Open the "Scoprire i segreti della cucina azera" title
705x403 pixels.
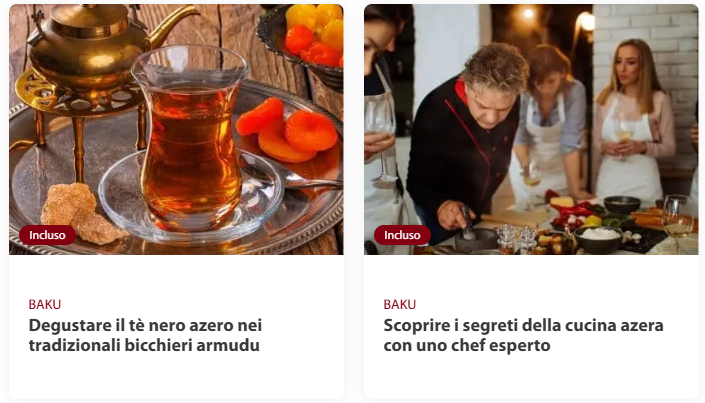coord(523,335)
